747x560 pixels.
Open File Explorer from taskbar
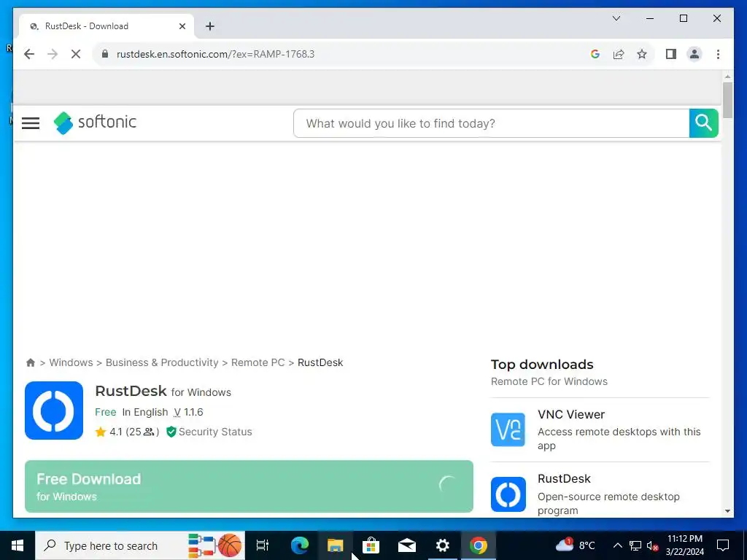(336, 545)
